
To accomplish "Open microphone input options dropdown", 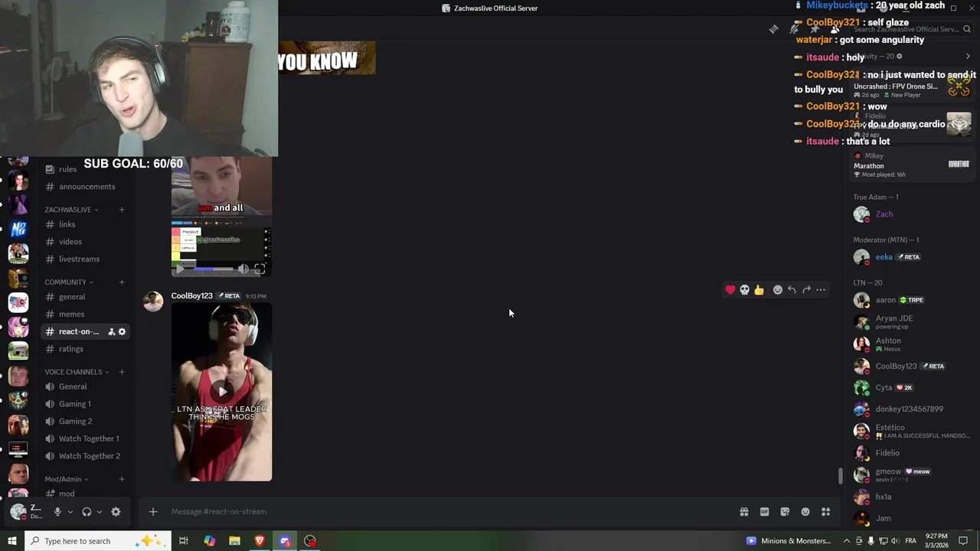I will pyautogui.click(x=70, y=512).
